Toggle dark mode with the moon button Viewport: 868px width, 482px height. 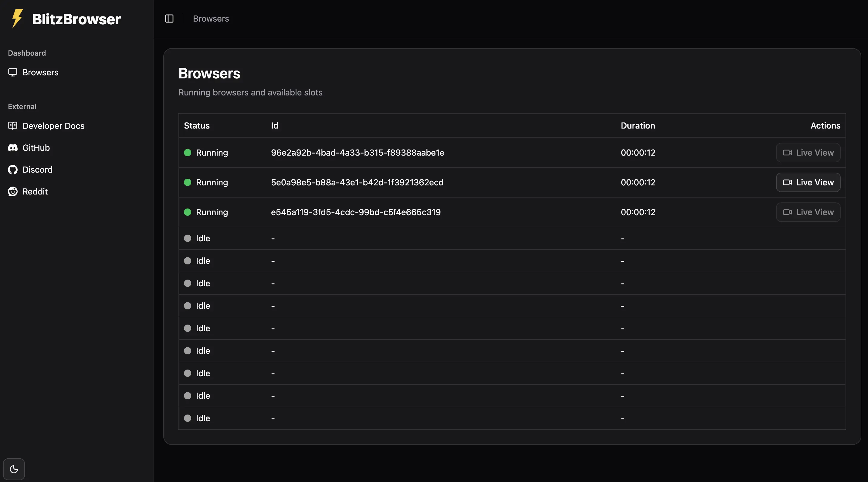pyautogui.click(x=13, y=469)
